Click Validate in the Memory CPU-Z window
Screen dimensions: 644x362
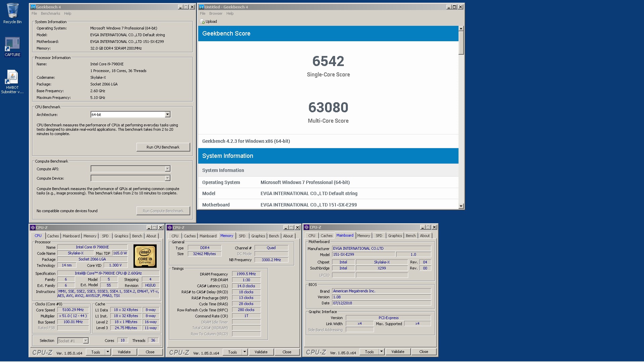click(x=261, y=352)
